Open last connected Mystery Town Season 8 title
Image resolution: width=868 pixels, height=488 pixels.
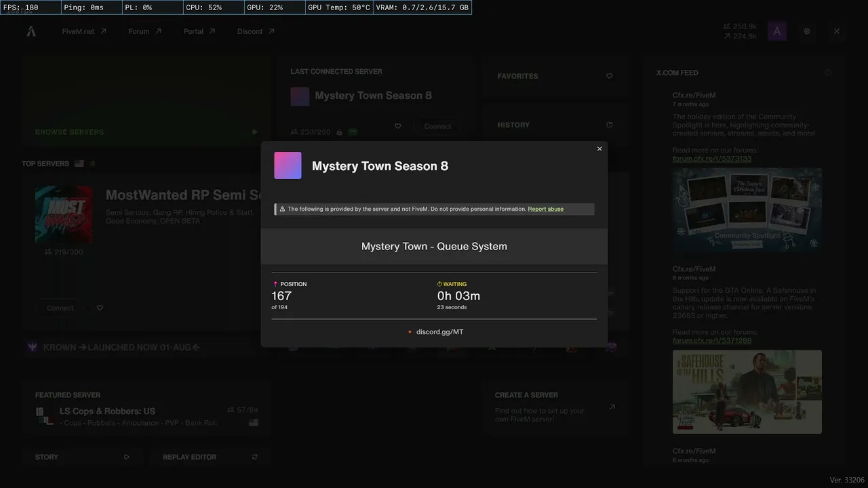pos(373,96)
